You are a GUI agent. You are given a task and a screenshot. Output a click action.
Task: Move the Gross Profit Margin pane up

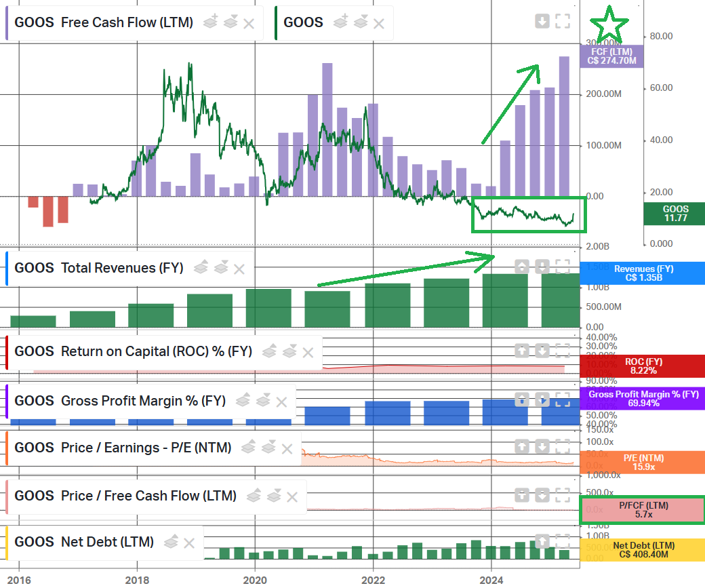(521, 399)
